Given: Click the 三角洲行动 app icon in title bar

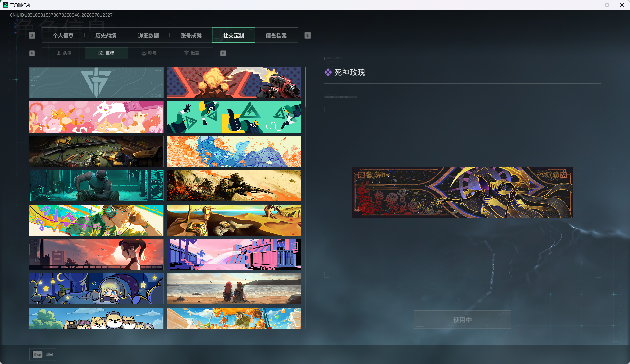Looking at the screenshot, I should coord(6,5).
